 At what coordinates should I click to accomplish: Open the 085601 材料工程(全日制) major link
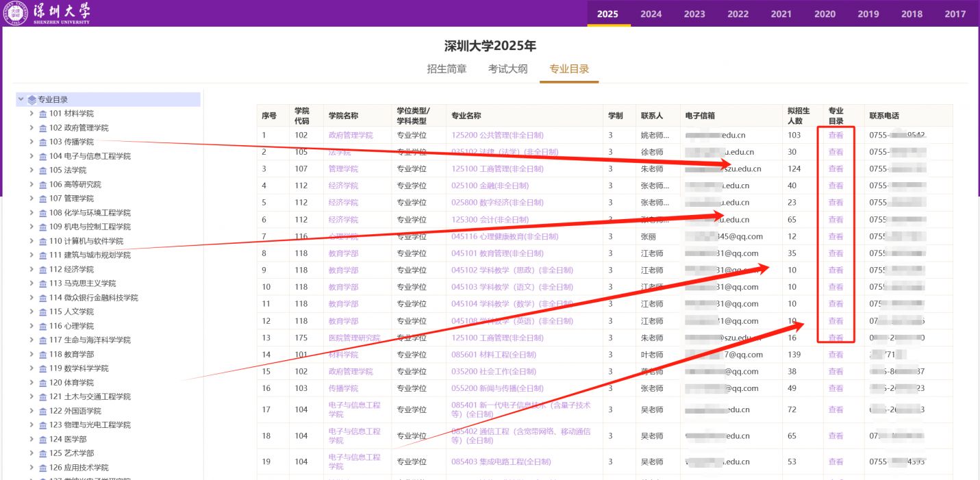[x=494, y=355]
